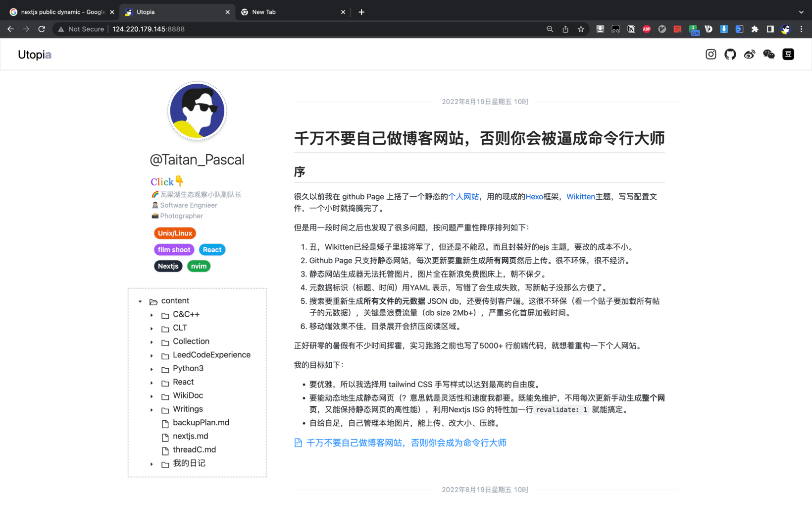Open threadC.md in the file tree
Screen dimensions: 812x508
tap(195, 450)
